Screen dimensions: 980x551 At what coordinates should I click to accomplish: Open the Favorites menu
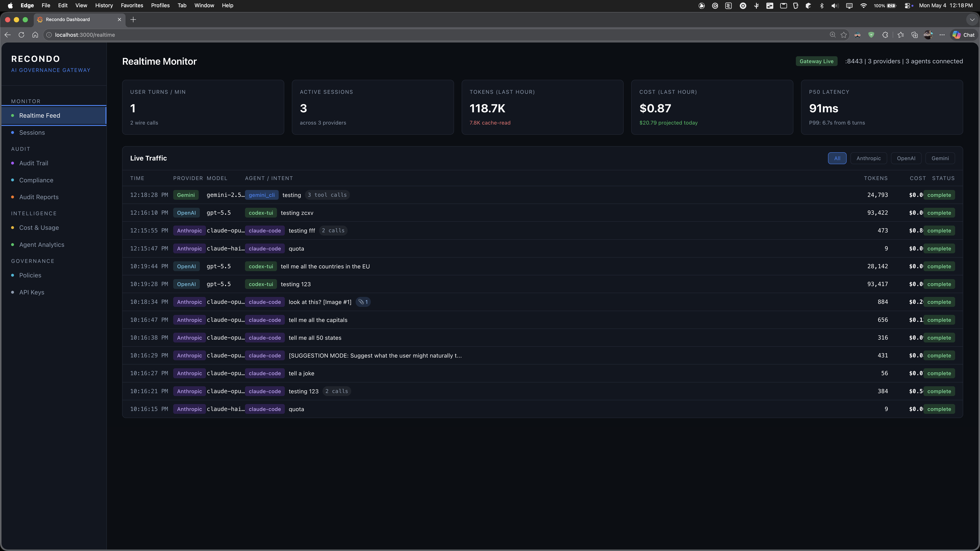pyautogui.click(x=132, y=5)
